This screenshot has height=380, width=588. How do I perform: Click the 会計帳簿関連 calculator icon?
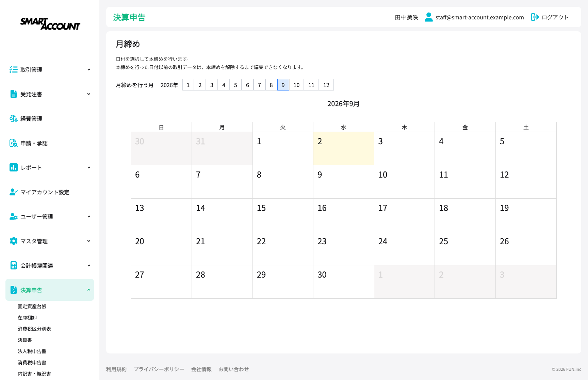click(14, 266)
